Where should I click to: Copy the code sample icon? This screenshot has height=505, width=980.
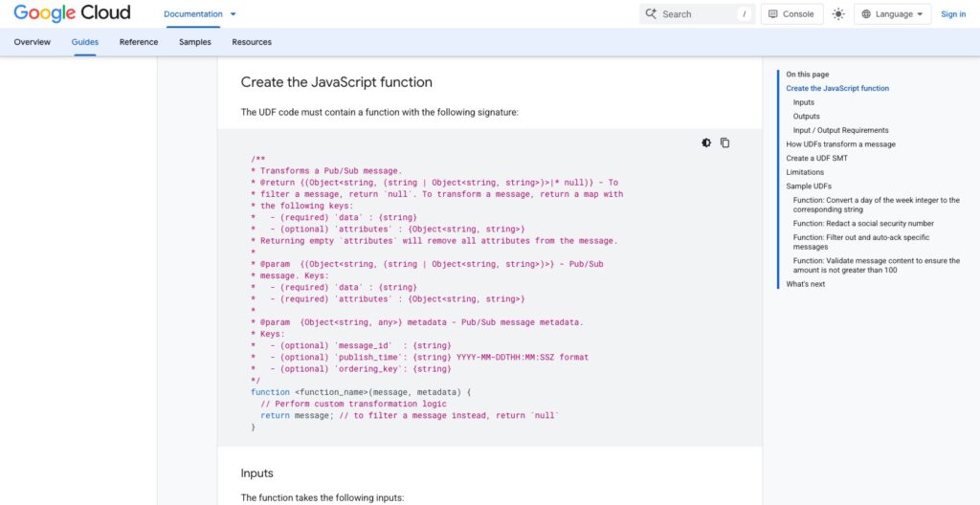725,143
